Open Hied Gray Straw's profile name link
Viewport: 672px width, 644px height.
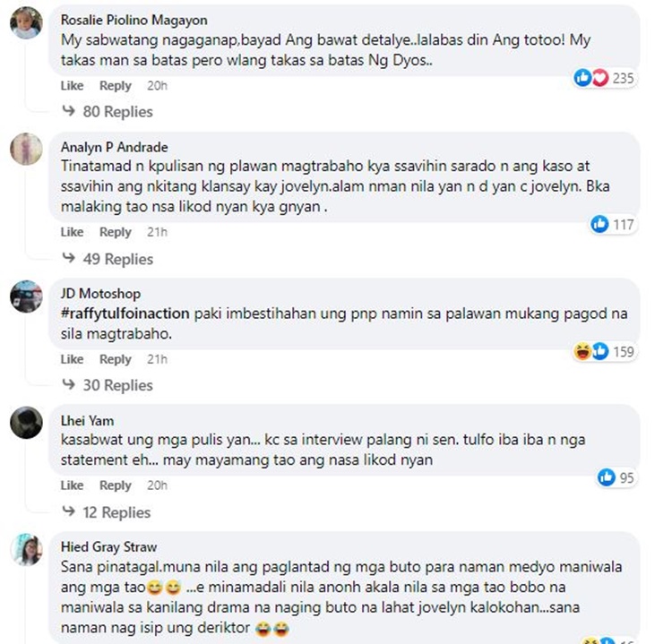pyautogui.click(x=108, y=546)
